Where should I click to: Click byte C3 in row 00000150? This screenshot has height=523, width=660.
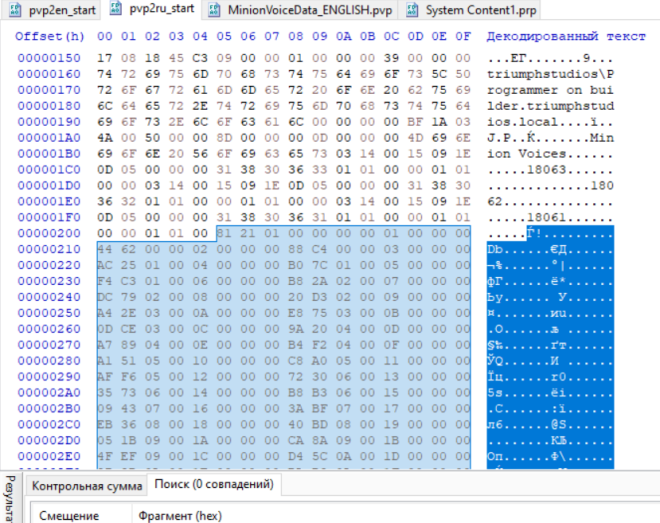tap(200, 58)
